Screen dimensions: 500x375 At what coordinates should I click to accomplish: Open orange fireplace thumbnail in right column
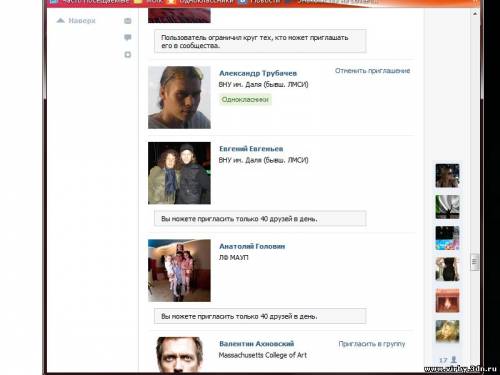click(447, 301)
